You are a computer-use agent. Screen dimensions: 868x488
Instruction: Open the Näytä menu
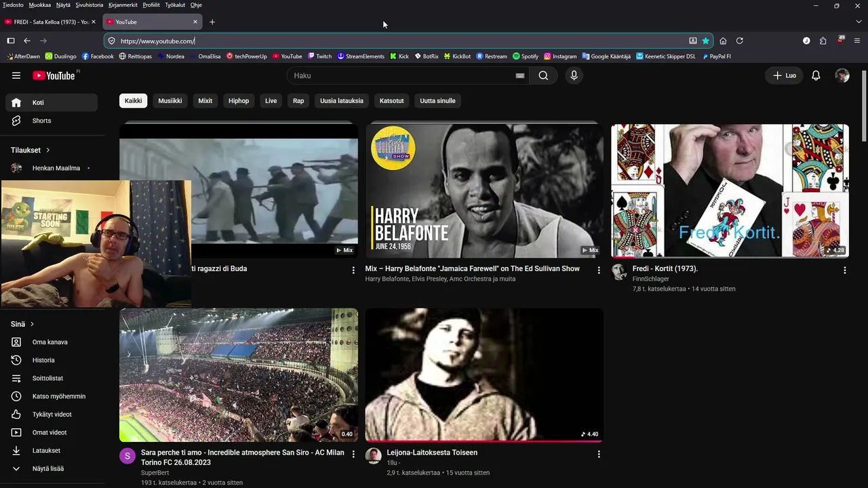[63, 5]
